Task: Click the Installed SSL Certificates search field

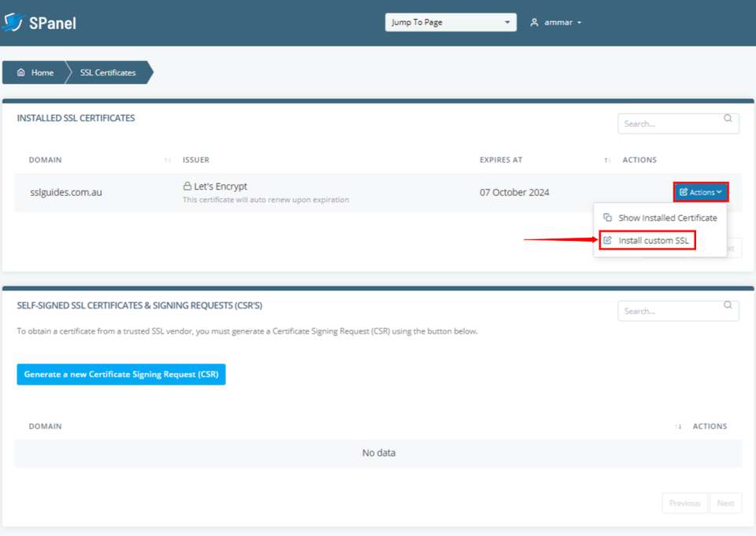Action: coord(669,124)
